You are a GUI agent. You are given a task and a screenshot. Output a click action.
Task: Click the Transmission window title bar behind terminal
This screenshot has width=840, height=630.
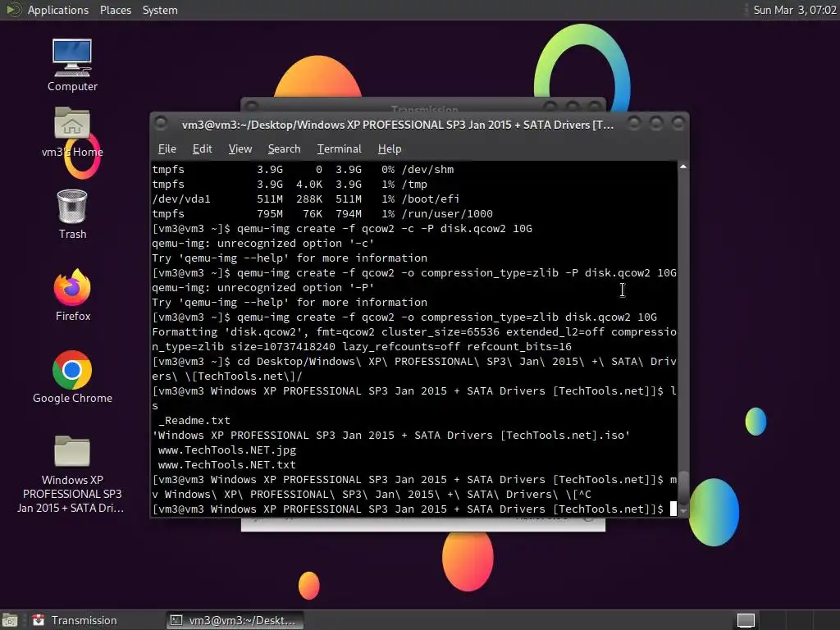click(423, 104)
